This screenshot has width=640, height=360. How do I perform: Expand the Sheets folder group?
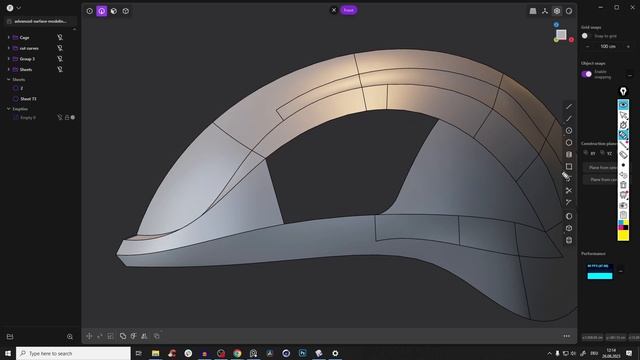pos(9,69)
